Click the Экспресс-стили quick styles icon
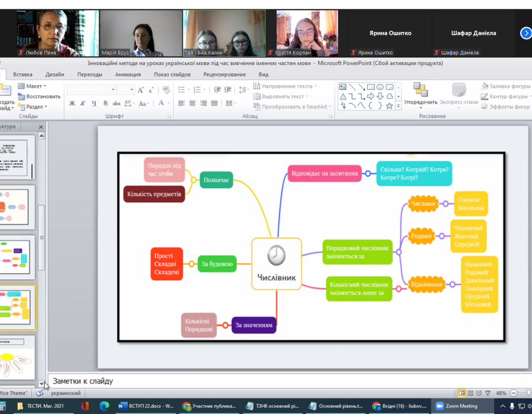This screenshot has width=532, height=414. pyautogui.click(x=459, y=94)
